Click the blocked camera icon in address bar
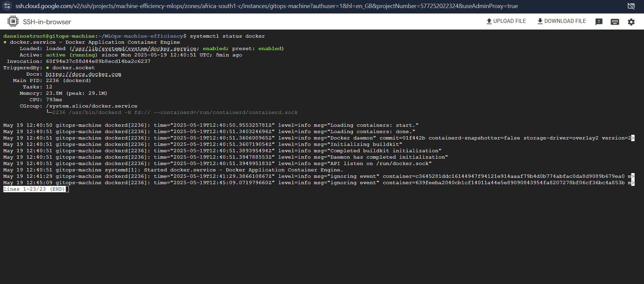 click(631, 6)
